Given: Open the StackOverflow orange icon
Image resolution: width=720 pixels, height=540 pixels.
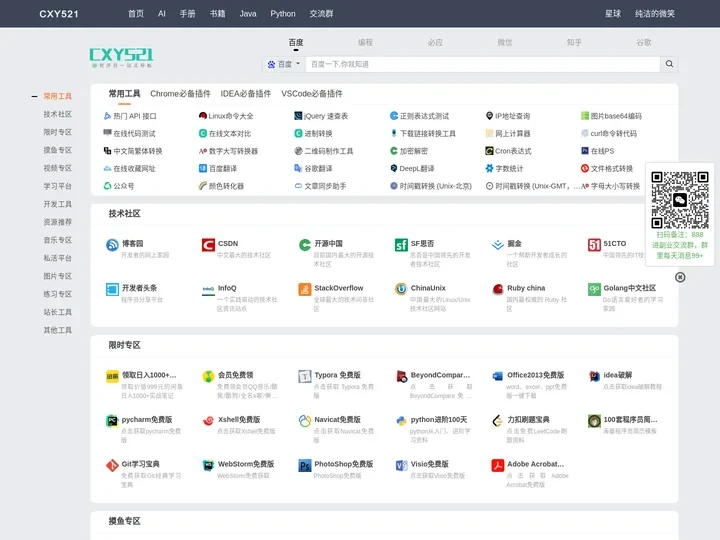Looking at the screenshot, I should tap(305, 289).
